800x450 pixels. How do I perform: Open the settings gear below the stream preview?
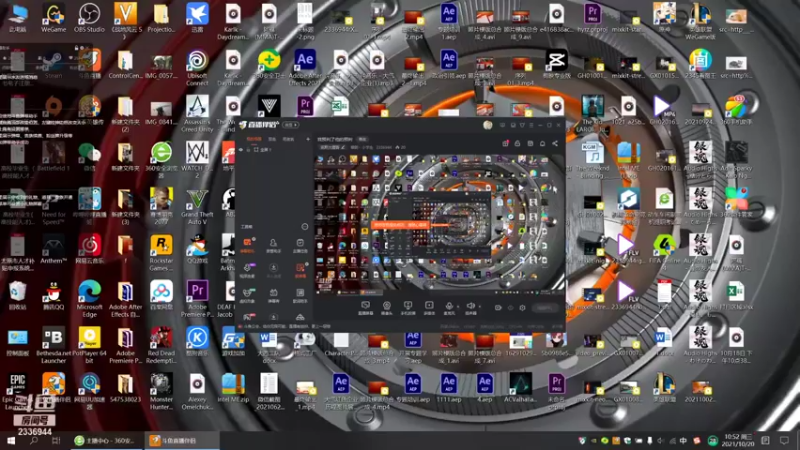pyautogui.click(x=522, y=308)
